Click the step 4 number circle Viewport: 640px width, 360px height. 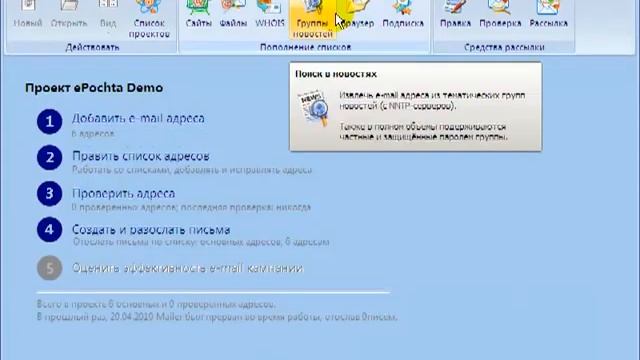pos(49,229)
